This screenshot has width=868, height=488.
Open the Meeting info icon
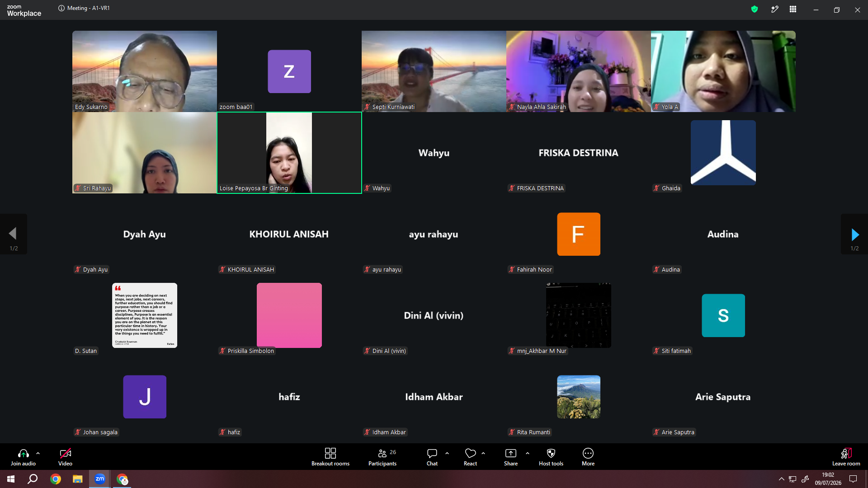click(61, 8)
